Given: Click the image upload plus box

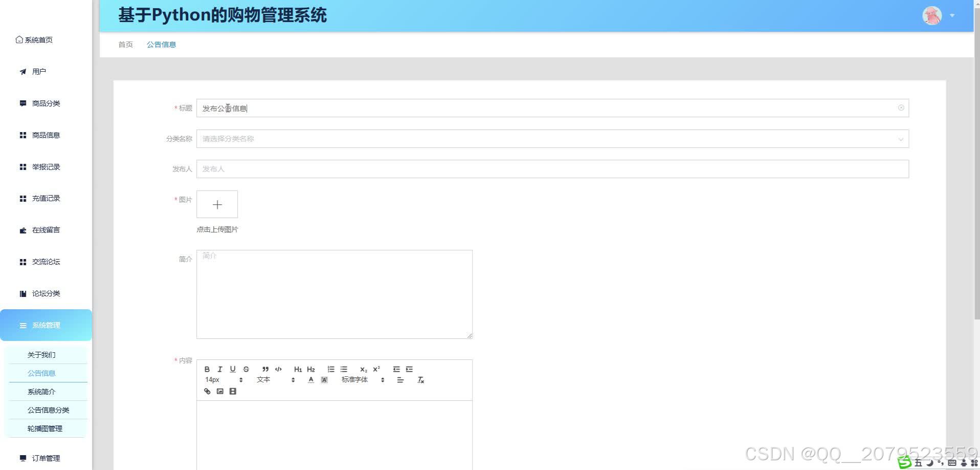Looking at the screenshot, I should [x=217, y=204].
